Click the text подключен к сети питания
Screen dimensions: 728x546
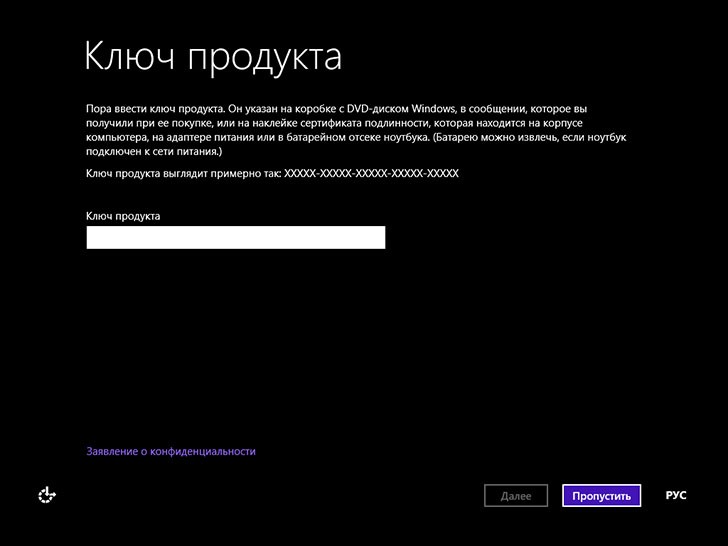tap(155, 151)
